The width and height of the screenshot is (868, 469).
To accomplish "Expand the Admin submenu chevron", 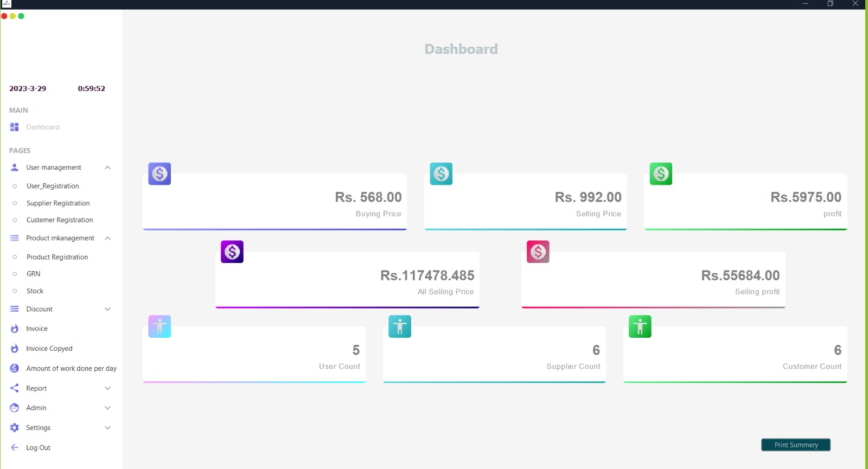I will click(x=107, y=408).
